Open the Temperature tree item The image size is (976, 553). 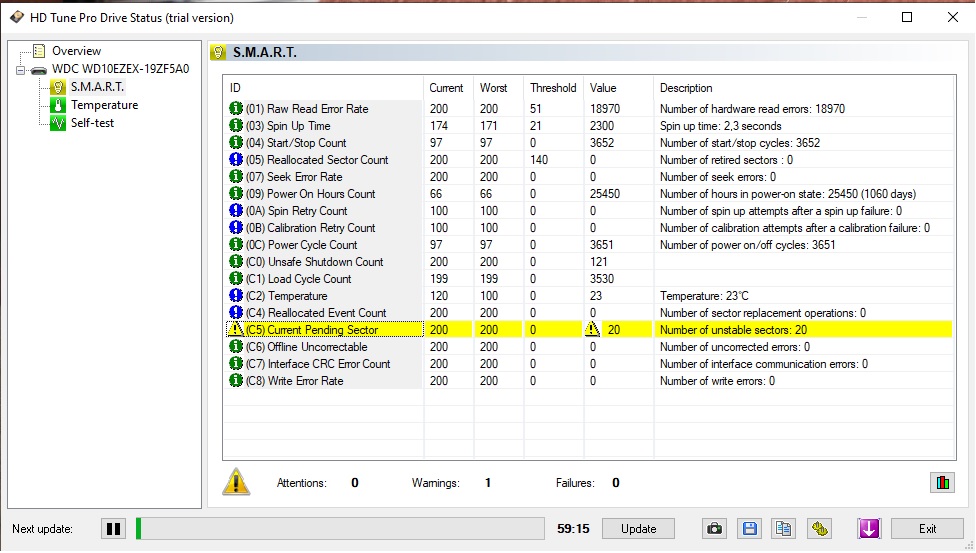click(104, 105)
